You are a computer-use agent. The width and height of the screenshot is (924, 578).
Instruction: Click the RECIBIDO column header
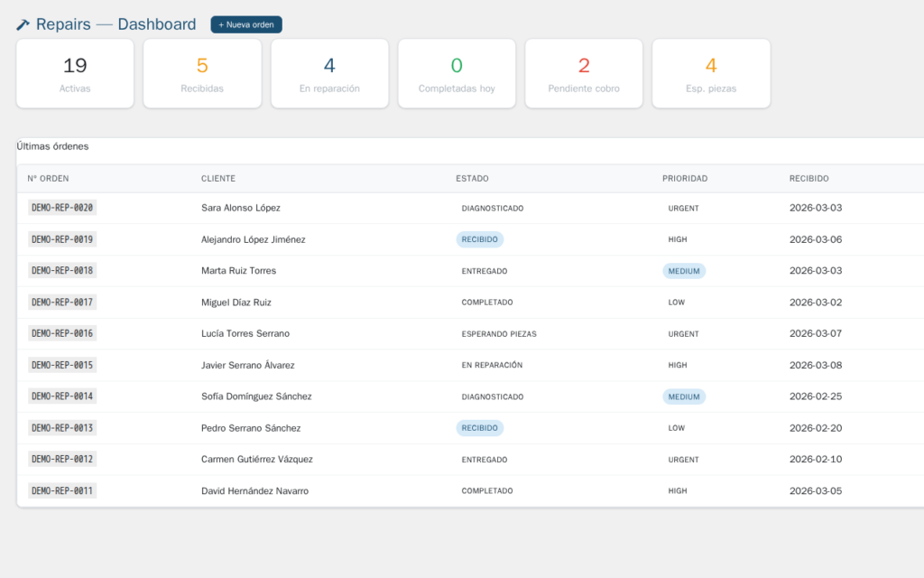[x=808, y=179]
